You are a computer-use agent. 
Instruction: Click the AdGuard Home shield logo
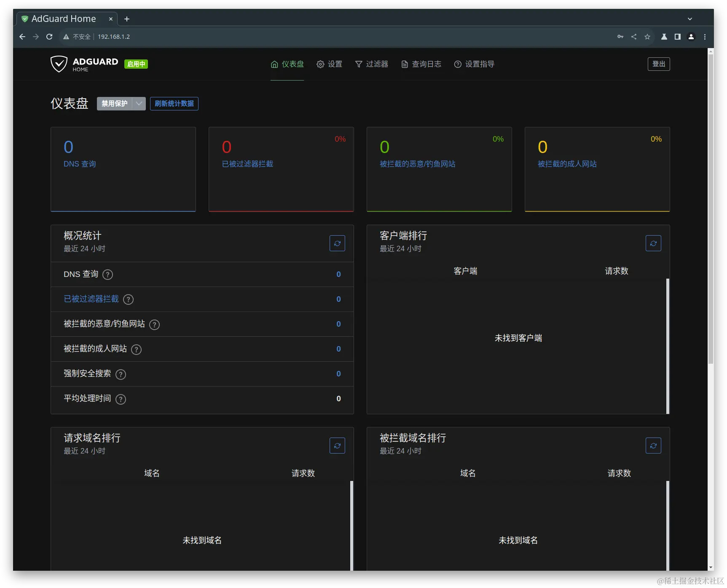pos(59,64)
